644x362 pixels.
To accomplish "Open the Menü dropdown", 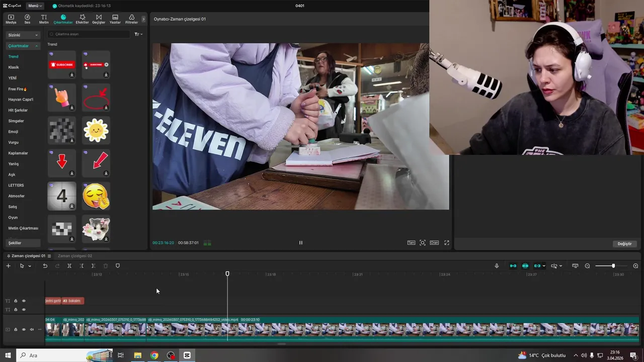I will coord(35,6).
